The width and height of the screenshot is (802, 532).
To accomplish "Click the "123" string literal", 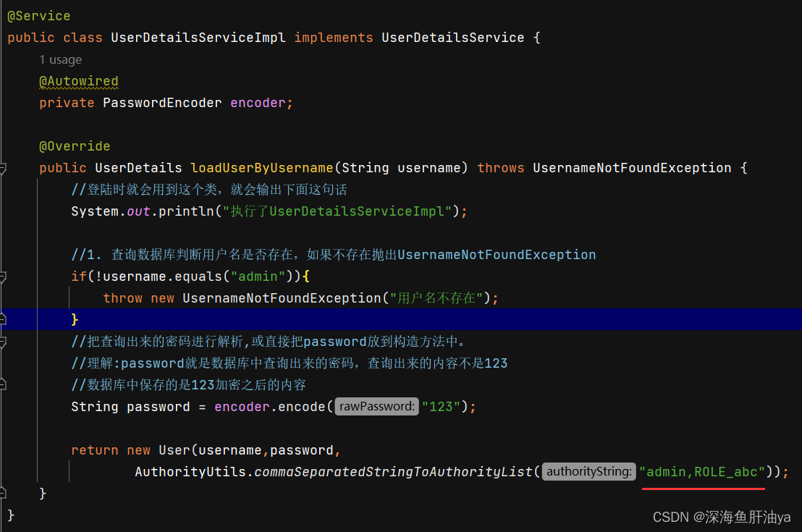I will (441, 406).
